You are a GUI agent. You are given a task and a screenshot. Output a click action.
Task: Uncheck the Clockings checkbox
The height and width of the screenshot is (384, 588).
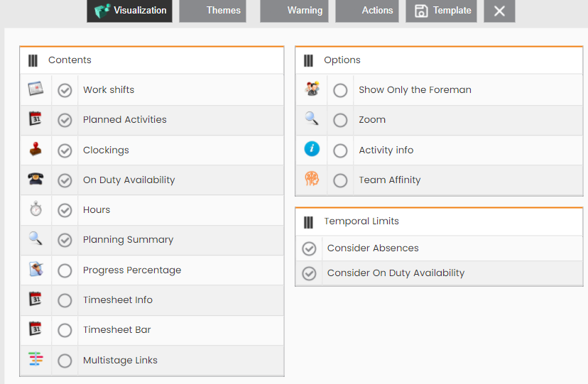point(65,150)
